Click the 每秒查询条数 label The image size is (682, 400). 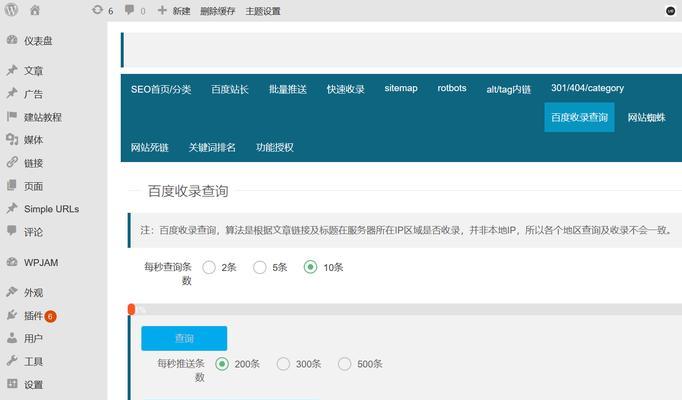pos(168,273)
